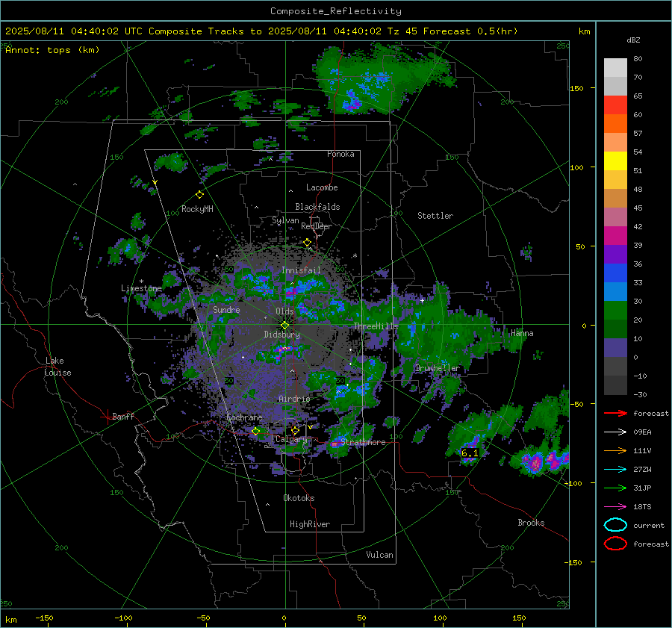Click the 80 dBZ scale value
Viewport: 672px width, 628px height.
pos(638,59)
